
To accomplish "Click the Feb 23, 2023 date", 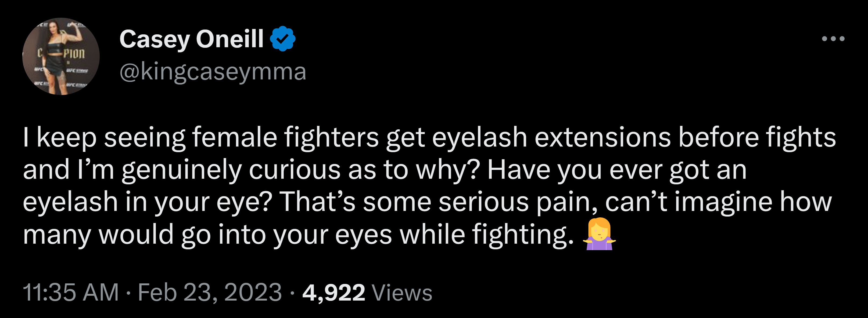I will coord(210,292).
